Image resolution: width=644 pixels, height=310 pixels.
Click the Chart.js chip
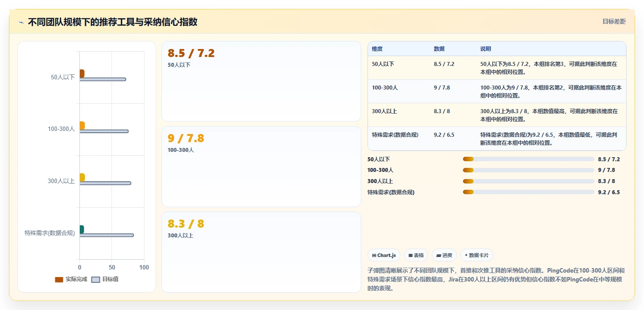384,255
